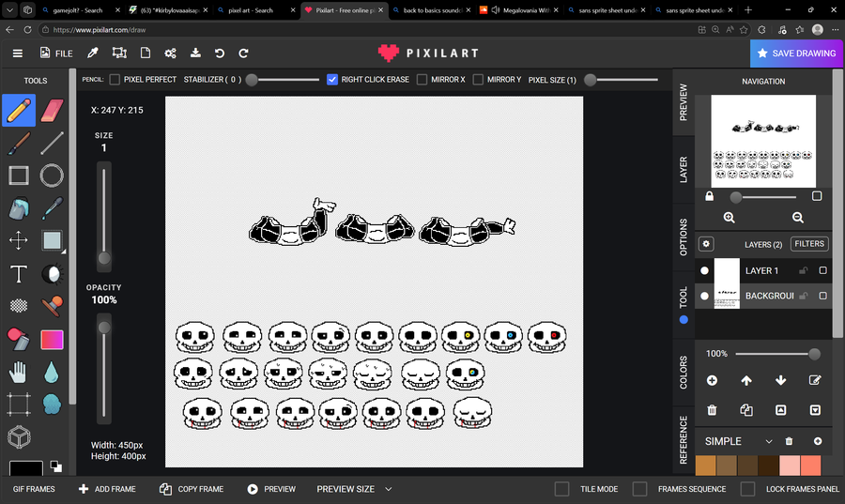Open the Options side tab

pyautogui.click(x=684, y=237)
